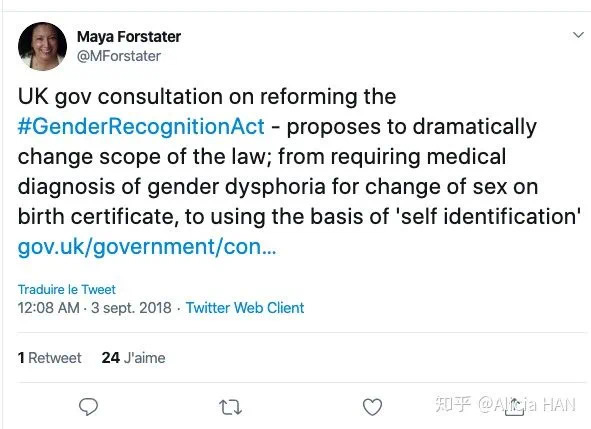Click the Maya Forstater display name

[x=129, y=37]
